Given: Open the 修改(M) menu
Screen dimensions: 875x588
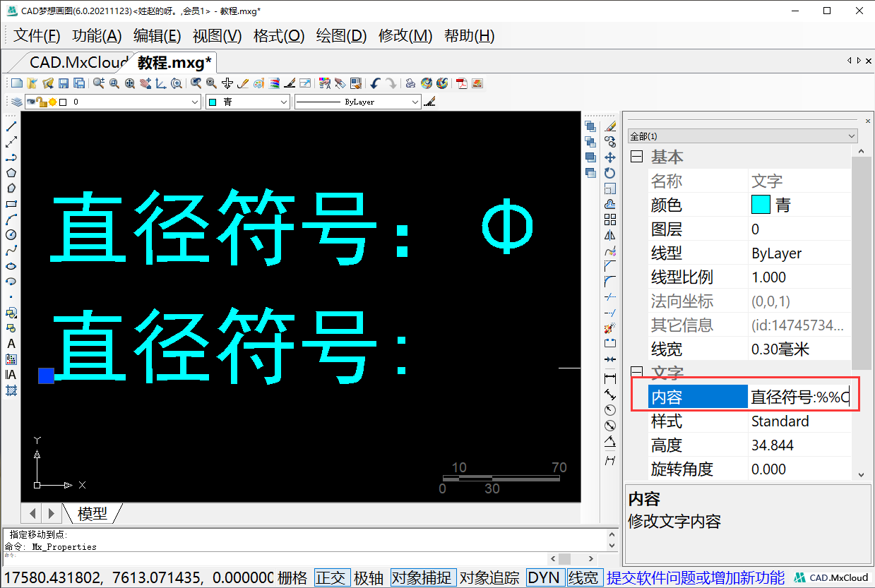Looking at the screenshot, I should click(405, 36).
